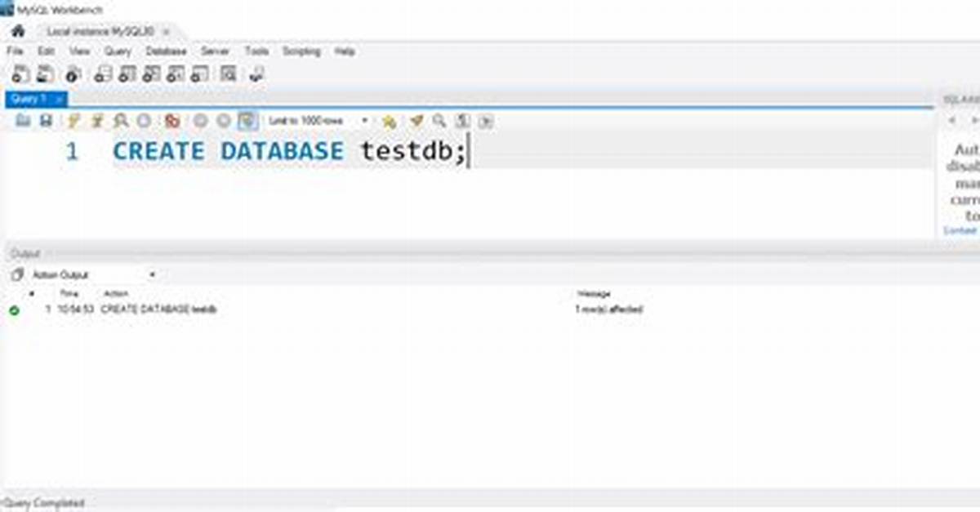Save script with the disk icon
This screenshot has width=980, height=512.
click(x=47, y=121)
